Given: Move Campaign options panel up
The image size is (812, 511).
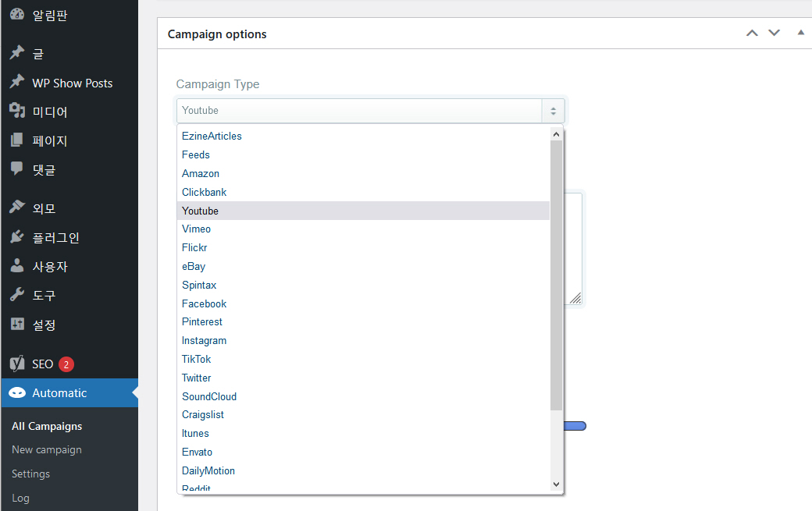Looking at the screenshot, I should (752, 33).
